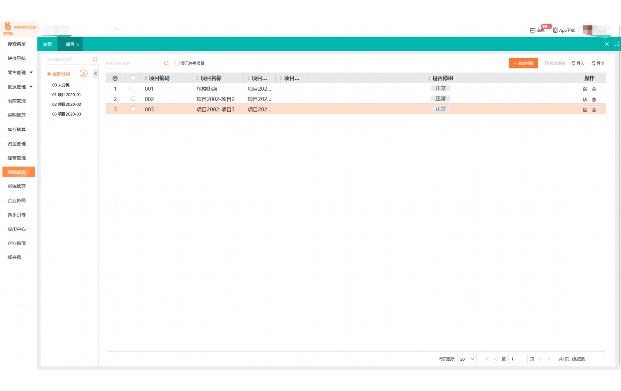
Task: Select the category tree item starting with 01
Action: [67, 95]
